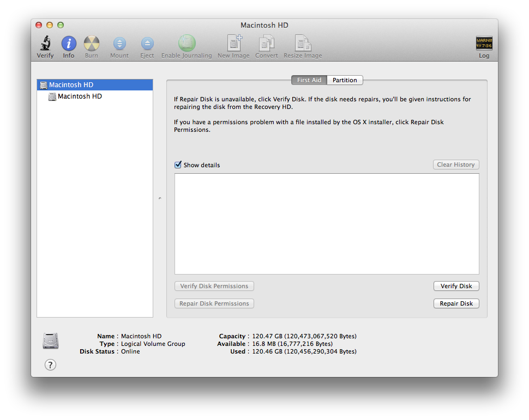This screenshot has width=529, height=420.
Task: Click Verify Disk Permissions button
Action: pyautogui.click(x=214, y=286)
